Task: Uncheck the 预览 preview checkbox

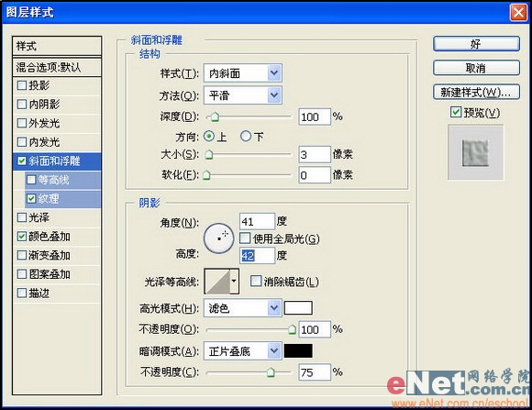Action: pyautogui.click(x=456, y=112)
